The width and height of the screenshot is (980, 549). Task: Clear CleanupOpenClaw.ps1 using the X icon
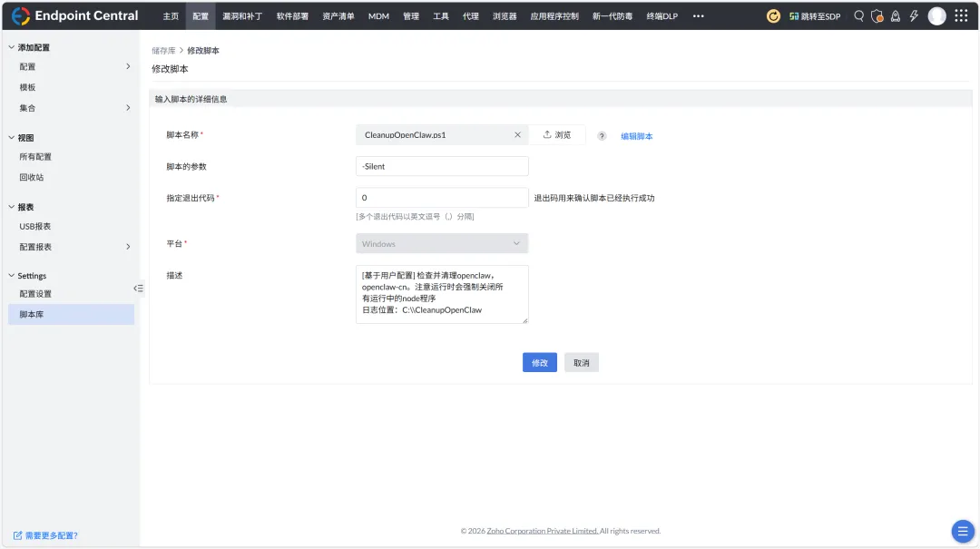[x=517, y=134]
